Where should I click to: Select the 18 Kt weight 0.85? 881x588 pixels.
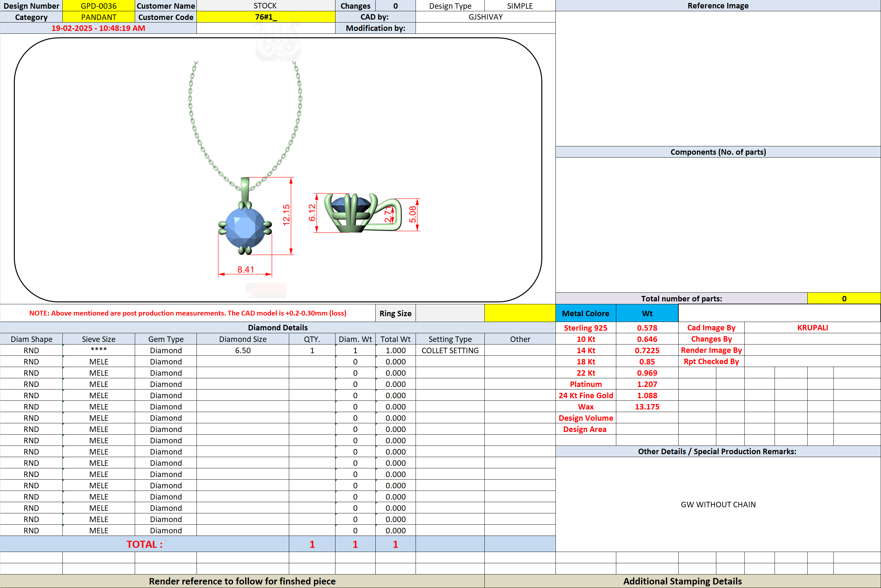(x=647, y=362)
